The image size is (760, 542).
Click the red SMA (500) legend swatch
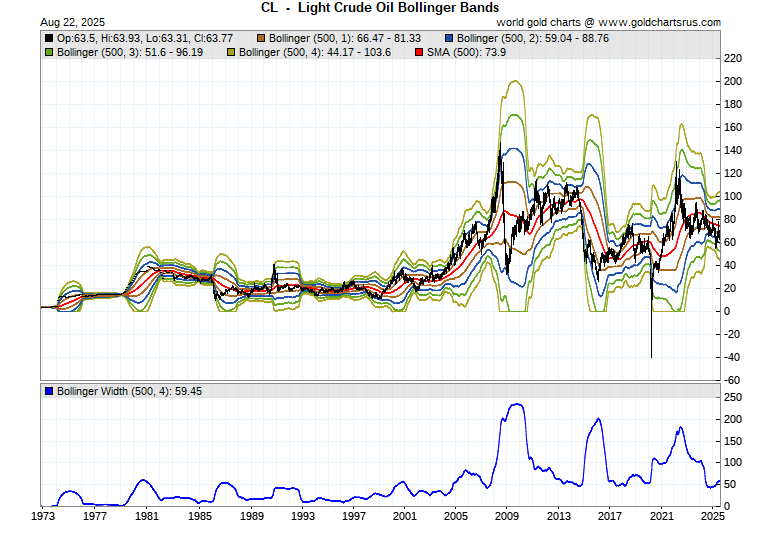point(419,52)
